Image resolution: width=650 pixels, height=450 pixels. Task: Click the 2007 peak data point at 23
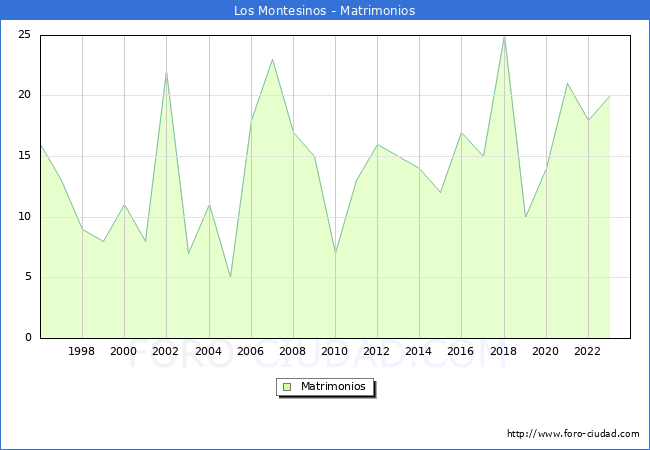click(x=272, y=59)
